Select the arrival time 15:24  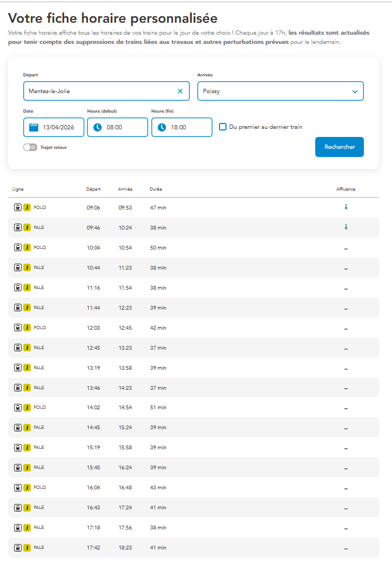point(125,428)
